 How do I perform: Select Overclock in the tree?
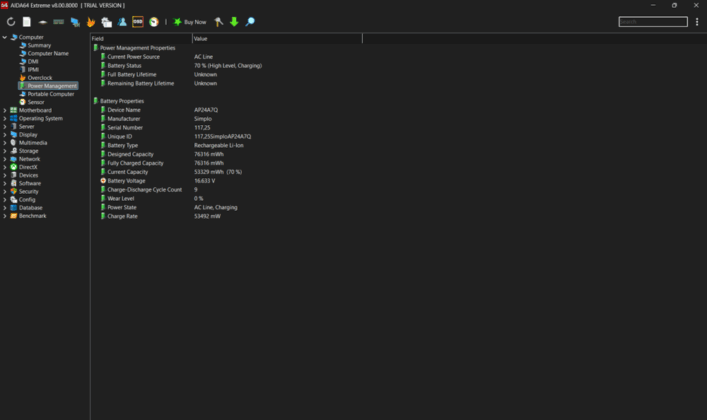coord(40,78)
